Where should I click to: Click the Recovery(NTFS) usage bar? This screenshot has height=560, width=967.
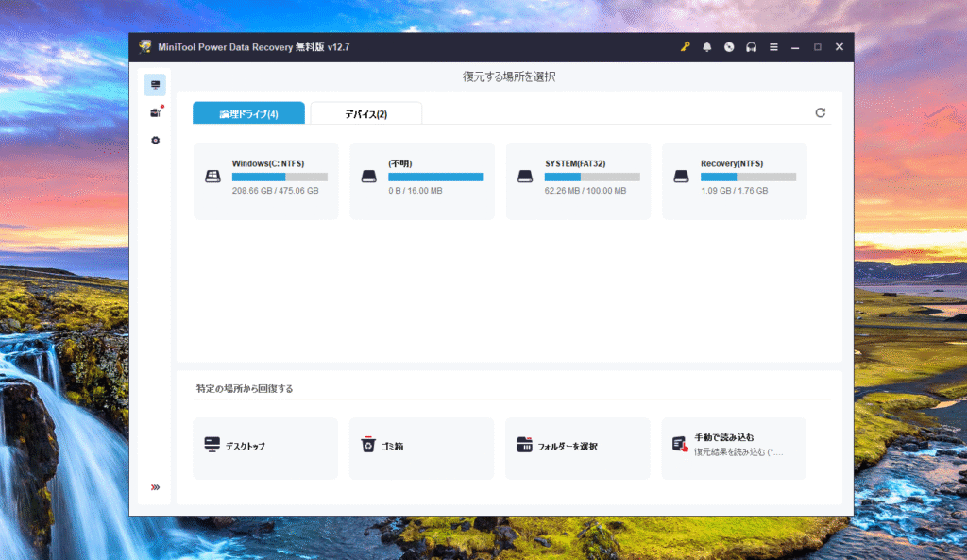(748, 177)
